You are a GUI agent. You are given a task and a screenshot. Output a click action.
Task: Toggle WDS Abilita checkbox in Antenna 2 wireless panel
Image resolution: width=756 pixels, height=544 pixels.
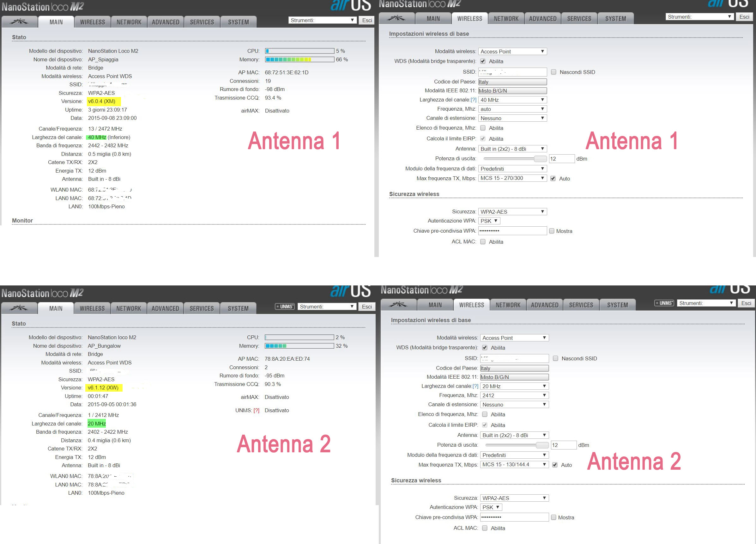pos(485,347)
